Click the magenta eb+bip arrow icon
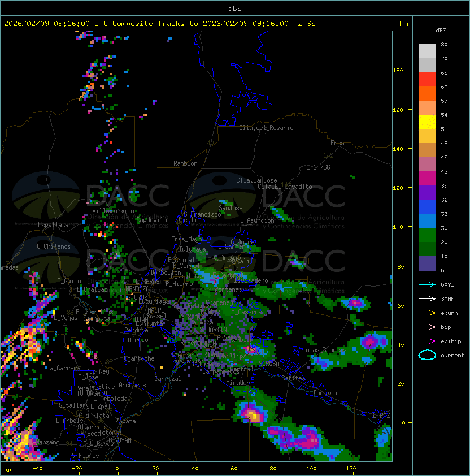 tap(427, 341)
